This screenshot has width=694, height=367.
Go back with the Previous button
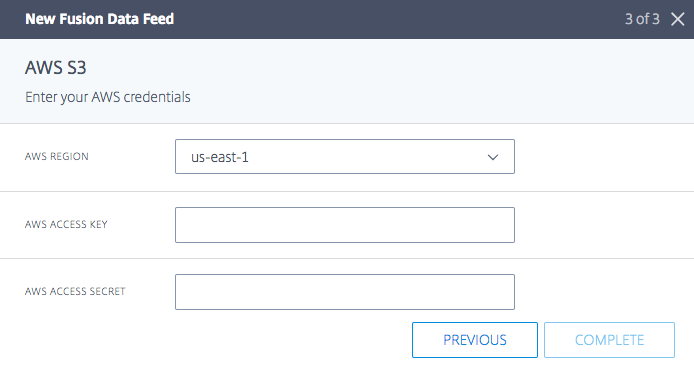(x=475, y=340)
